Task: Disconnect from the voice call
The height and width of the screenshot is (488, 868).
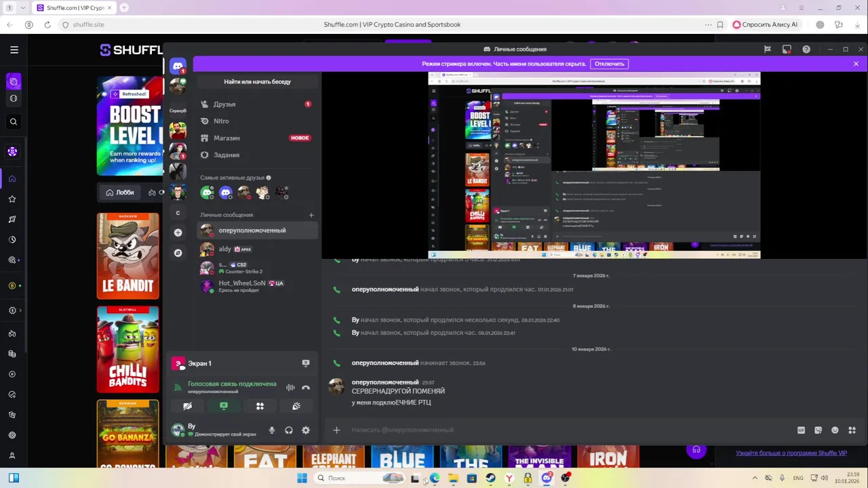Action: click(x=306, y=387)
